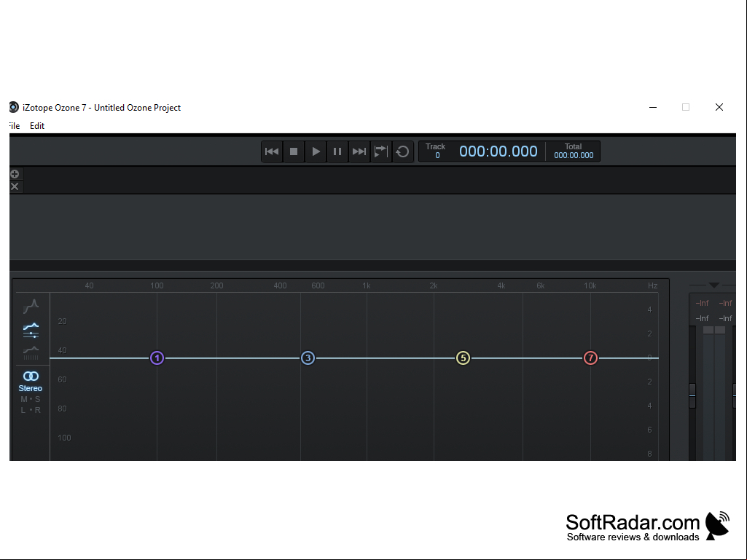Toggle the loop region button in the transport
Screen dimensions: 747x560
pos(381,151)
